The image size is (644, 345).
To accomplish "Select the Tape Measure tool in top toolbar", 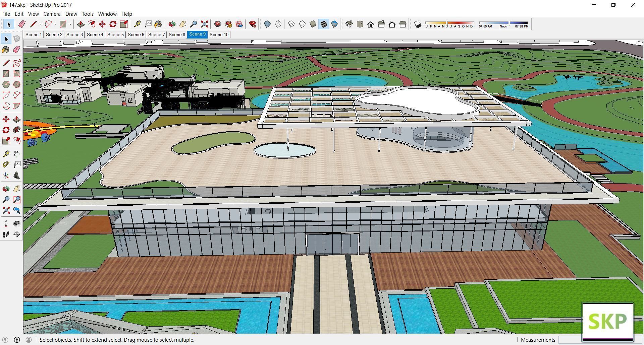I will pos(137,24).
